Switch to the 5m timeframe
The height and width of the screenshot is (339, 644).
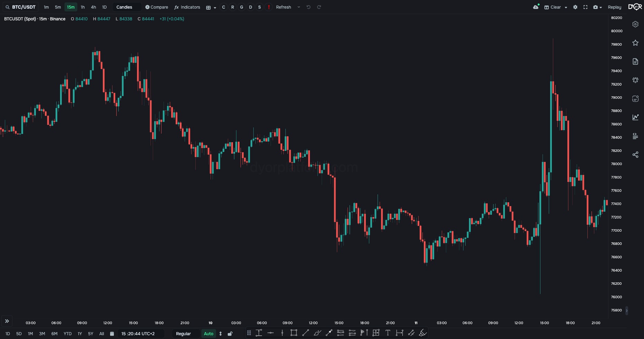coord(58,7)
